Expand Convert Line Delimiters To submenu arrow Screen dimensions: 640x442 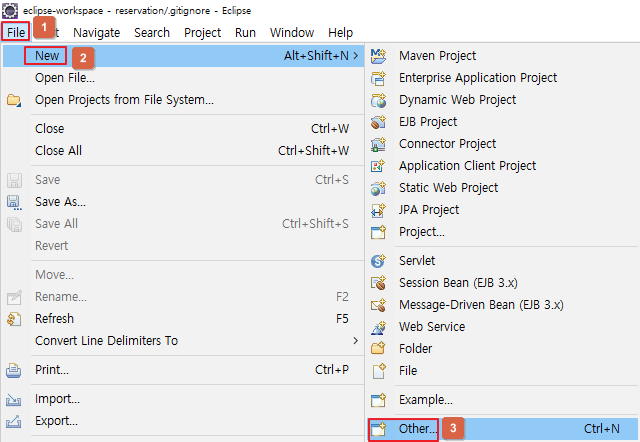point(356,340)
